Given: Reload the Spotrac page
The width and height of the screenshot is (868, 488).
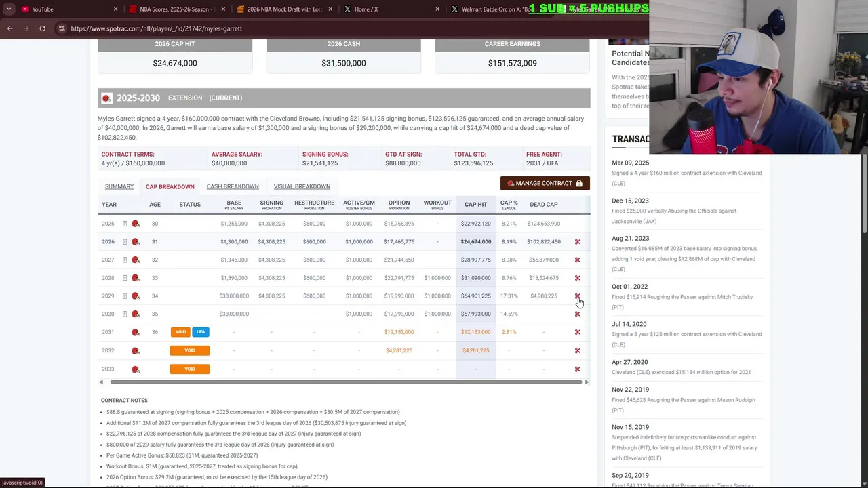Looking at the screenshot, I should [x=42, y=28].
